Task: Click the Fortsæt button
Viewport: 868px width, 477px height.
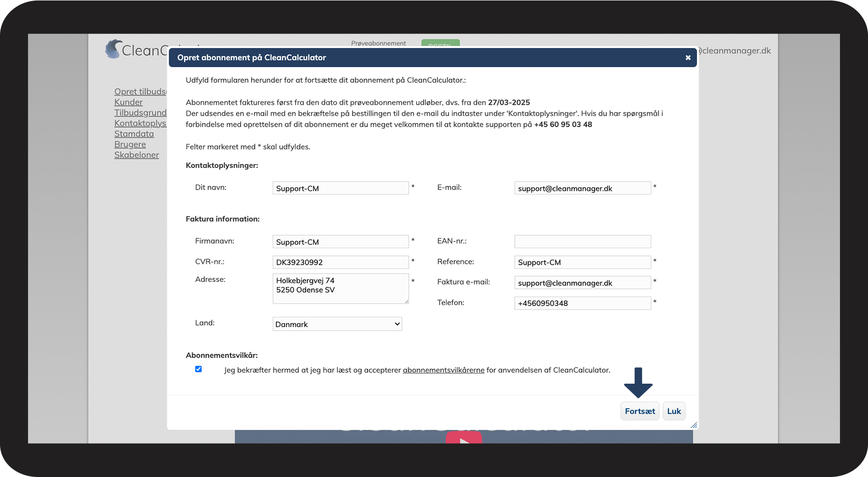Action: [x=640, y=411]
